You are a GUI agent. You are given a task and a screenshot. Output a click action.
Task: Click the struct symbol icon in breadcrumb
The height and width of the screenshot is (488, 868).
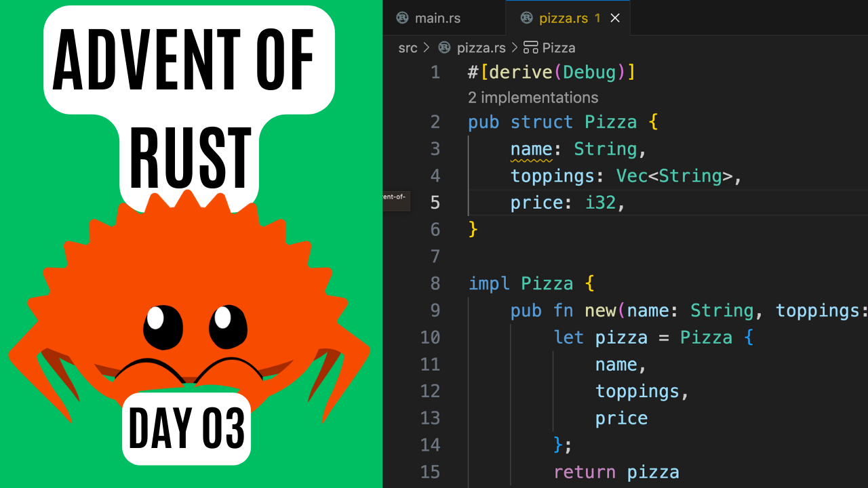pyautogui.click(x=531, y=47)
